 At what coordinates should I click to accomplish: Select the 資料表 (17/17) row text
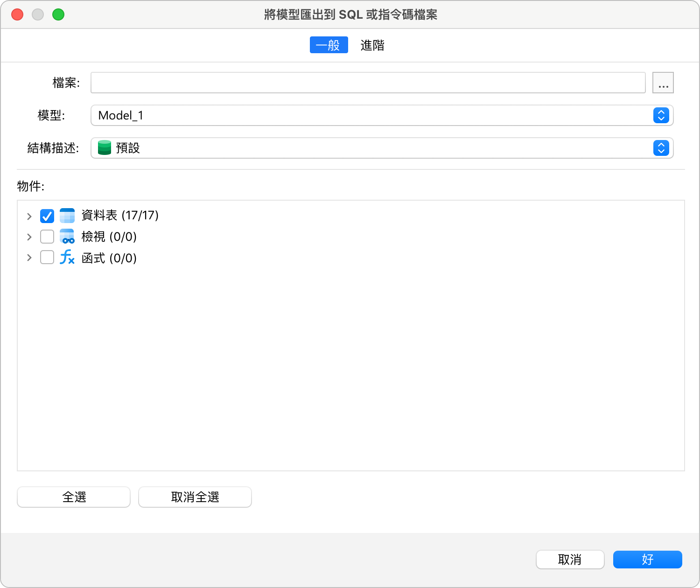[x=120, y=216]
